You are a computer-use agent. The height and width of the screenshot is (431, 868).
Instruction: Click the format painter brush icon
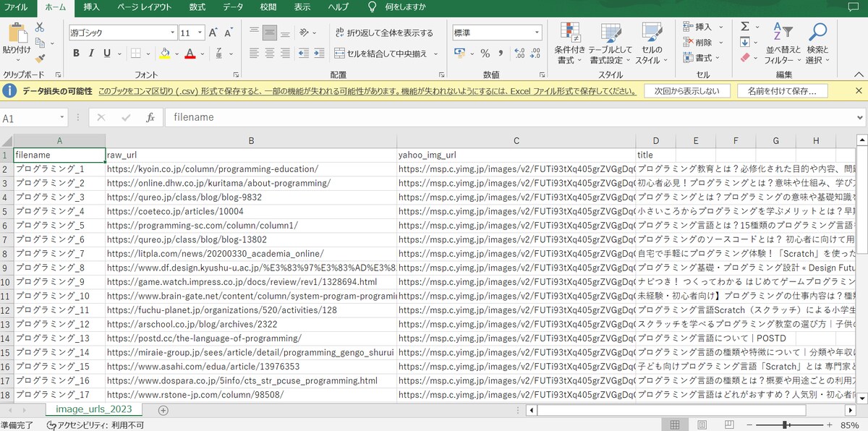40,58
